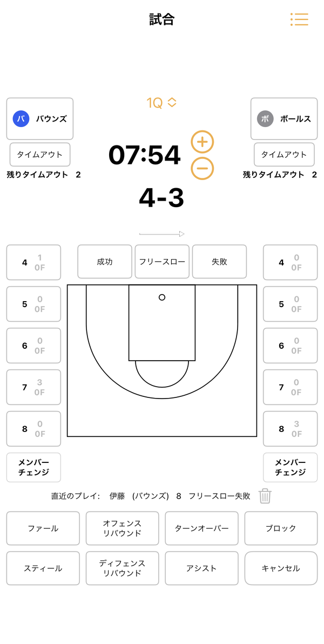Tap the 成功 shot success button

tap(105, 262)
